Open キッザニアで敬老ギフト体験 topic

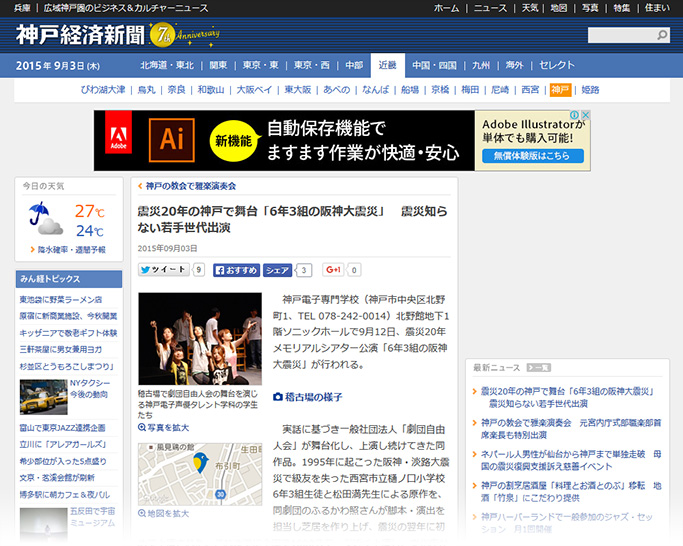(x=68, y=333)
